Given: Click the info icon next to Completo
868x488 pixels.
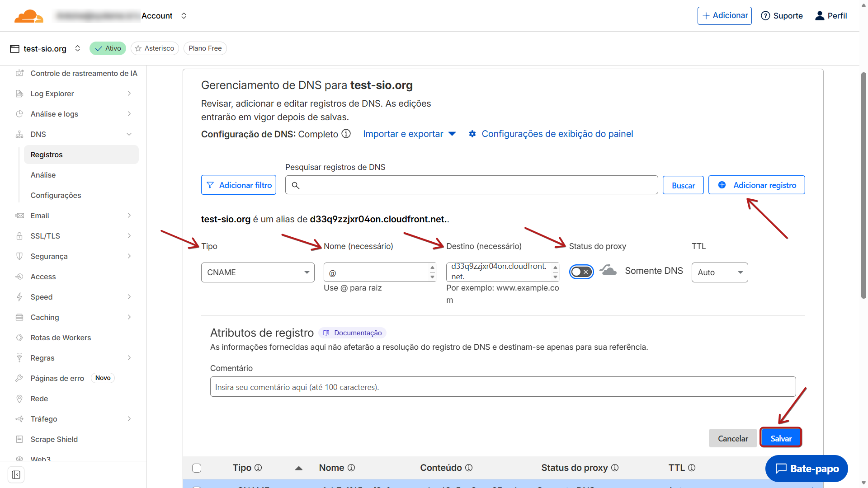Looking at the screenshot, I should click(346, 134).
